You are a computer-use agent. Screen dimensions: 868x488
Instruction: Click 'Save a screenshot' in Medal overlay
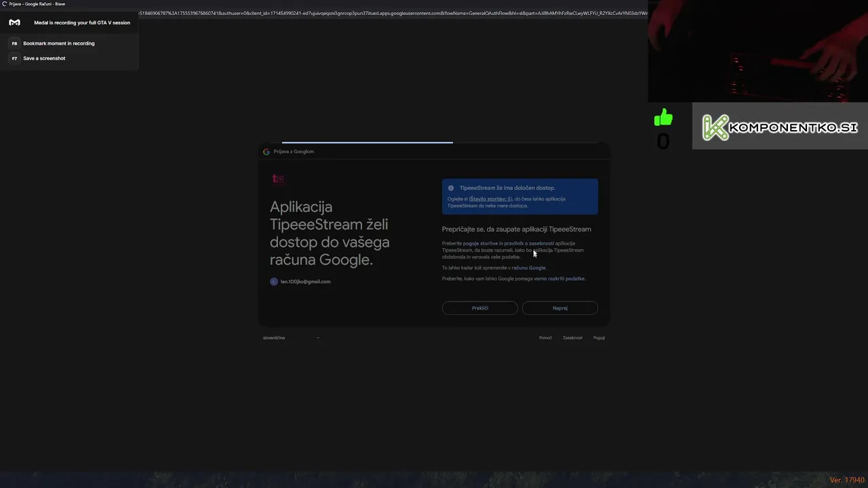44,58
